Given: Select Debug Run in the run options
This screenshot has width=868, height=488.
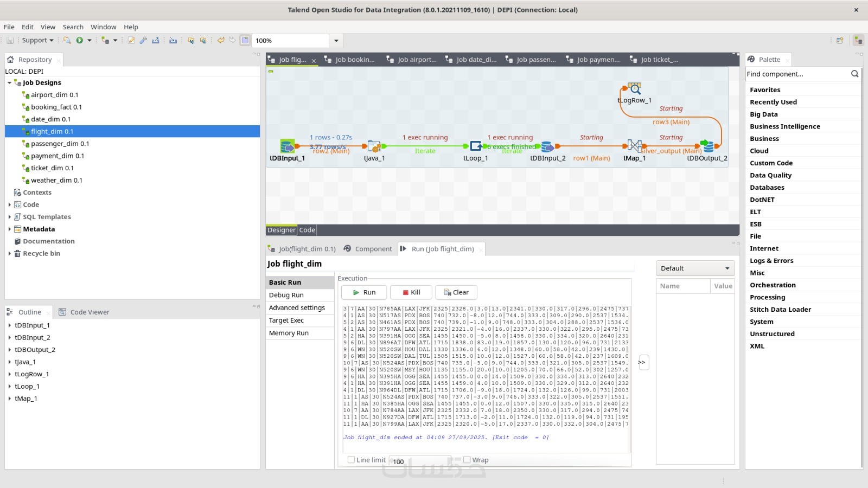Looking at the screenshot, I should (x=300, y=295).
